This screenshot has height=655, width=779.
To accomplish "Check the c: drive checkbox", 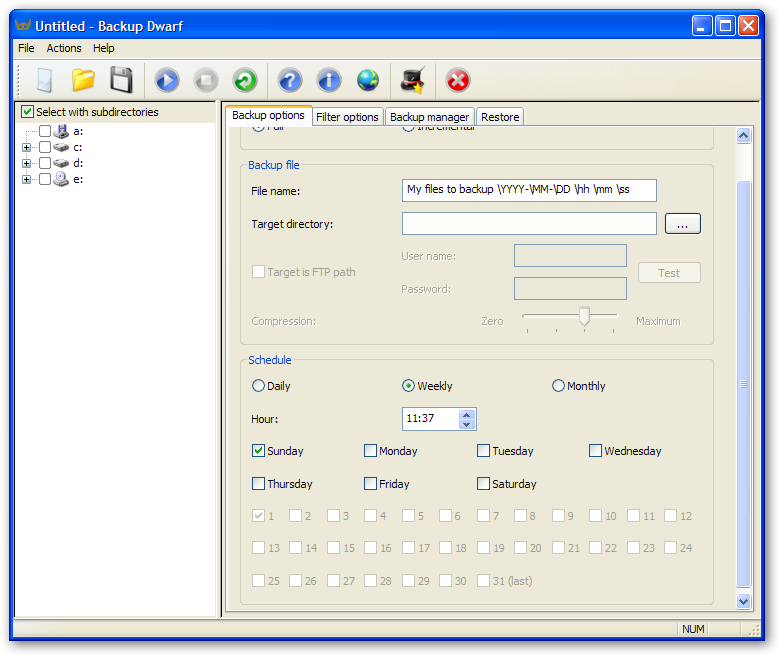I will pos(45,147).
